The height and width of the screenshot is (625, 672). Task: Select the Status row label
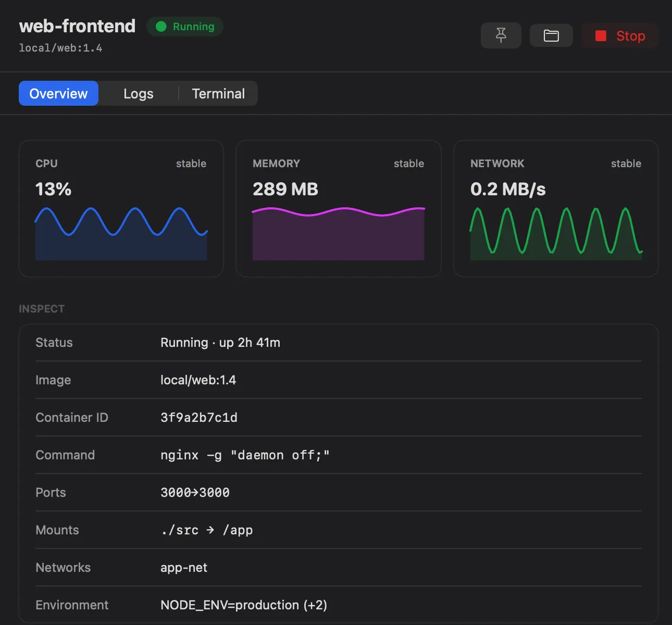coord(54,342)
